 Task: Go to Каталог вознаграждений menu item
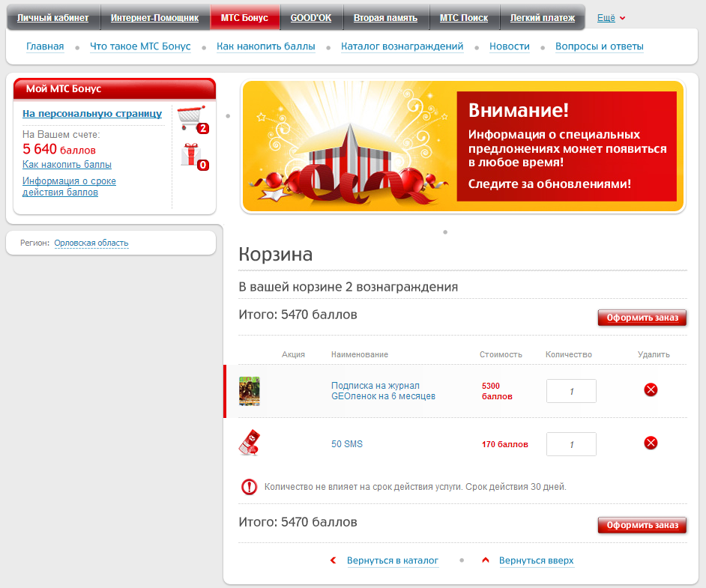[402, 46]
